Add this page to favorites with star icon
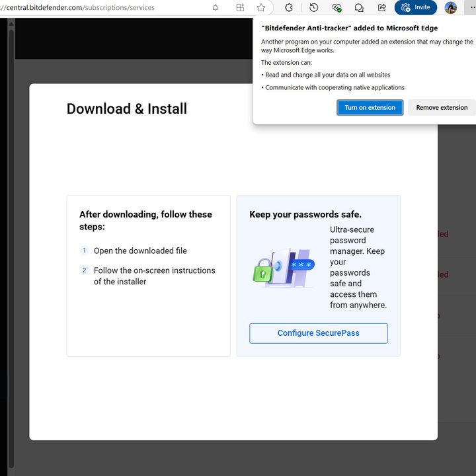This screenshot has height=476, width=476. pos(261,7)
